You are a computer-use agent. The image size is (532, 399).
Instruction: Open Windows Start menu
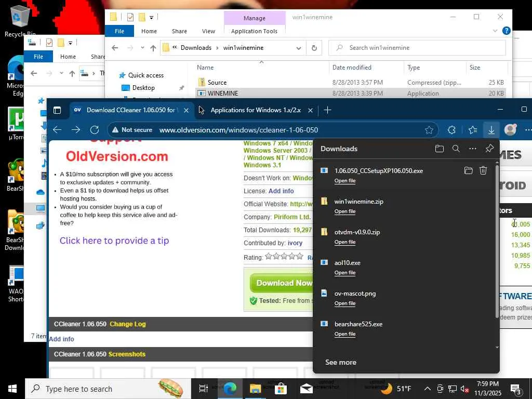pyautogui.click(x=12, y=389)
